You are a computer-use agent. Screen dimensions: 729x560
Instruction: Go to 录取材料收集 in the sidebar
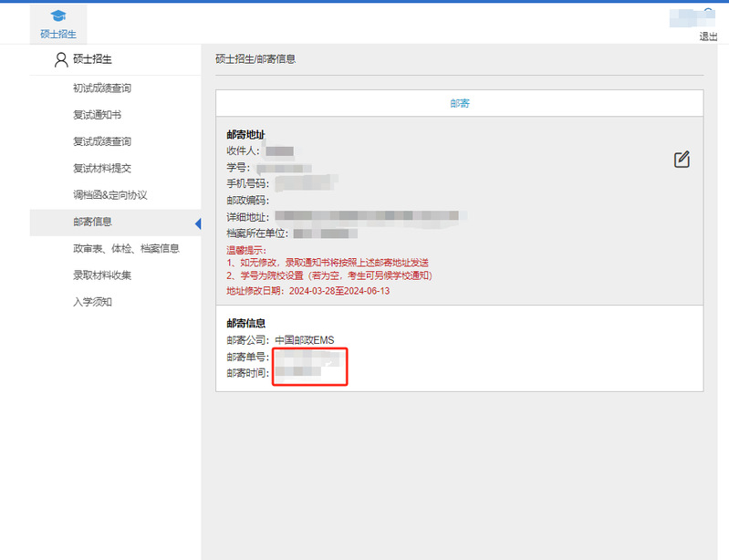pyautogui.click(x=102, y=275)
